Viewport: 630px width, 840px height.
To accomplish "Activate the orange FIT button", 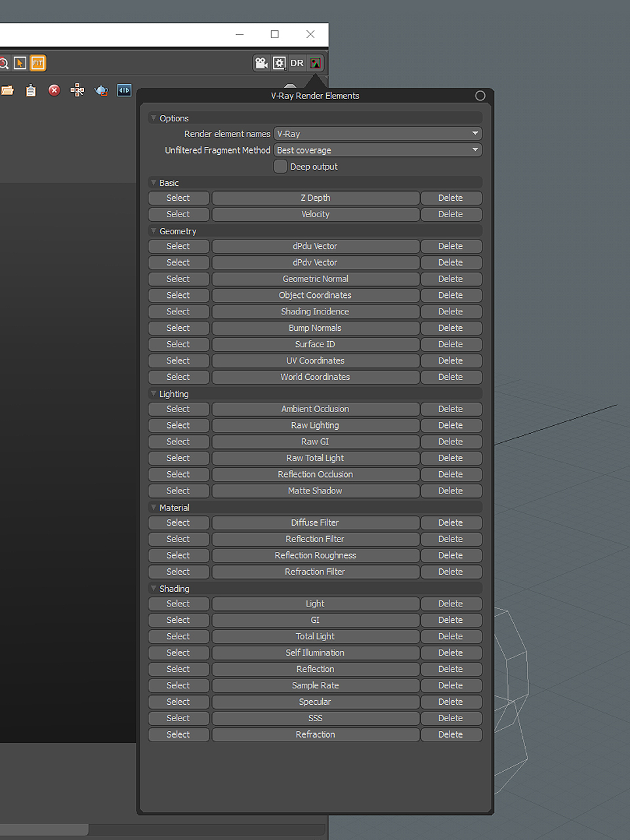I will (37, 63).
